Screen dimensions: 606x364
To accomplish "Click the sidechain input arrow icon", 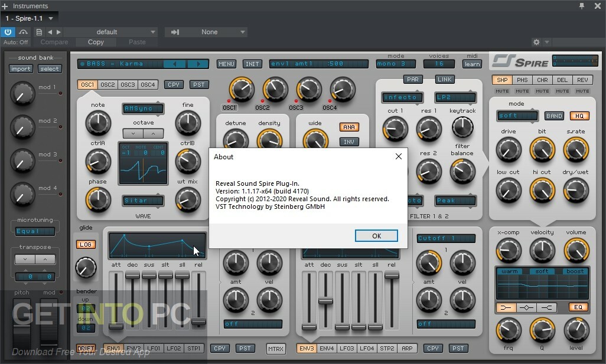I will click(x=175, y=32).
